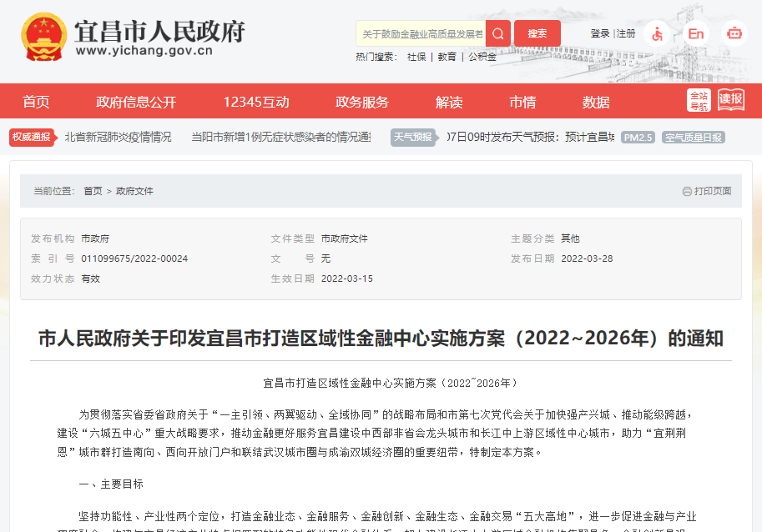Open the accessibility wheelchair icon
762x532 pixels.
click(x=657, y=34)
